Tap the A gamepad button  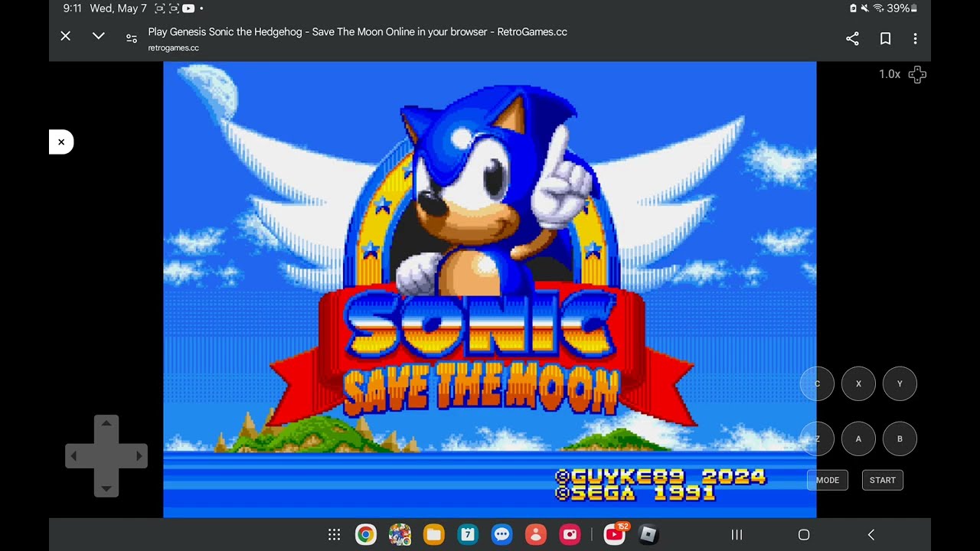858,439
